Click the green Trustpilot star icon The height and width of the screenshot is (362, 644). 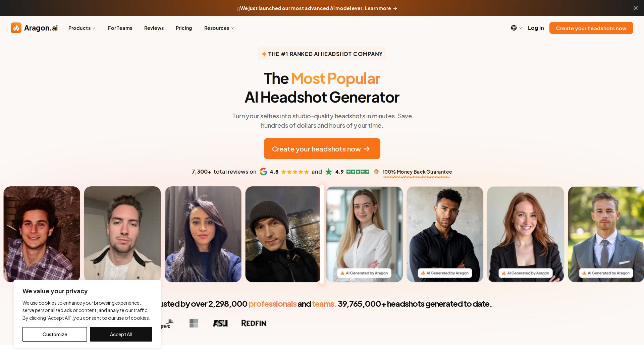point(329,172)
